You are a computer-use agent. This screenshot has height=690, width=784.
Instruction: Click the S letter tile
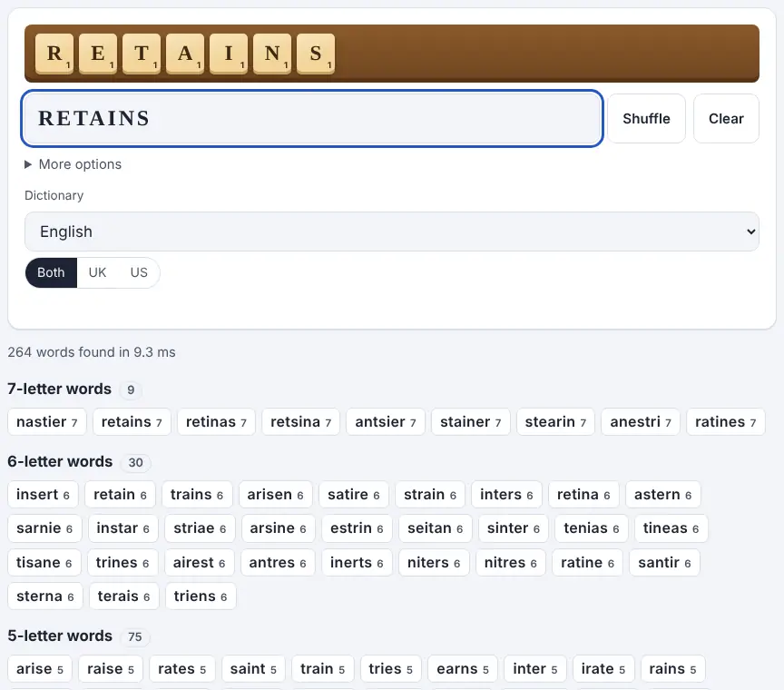[x=316, y=54]
